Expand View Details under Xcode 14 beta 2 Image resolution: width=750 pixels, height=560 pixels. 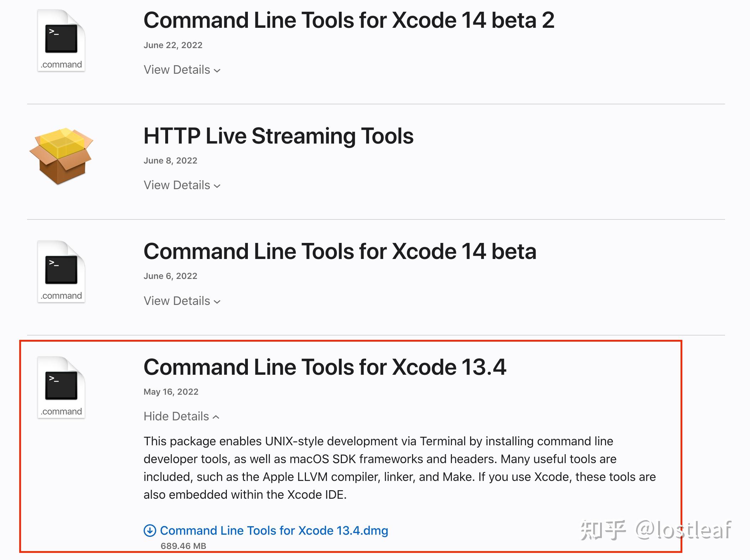point(177,70)
